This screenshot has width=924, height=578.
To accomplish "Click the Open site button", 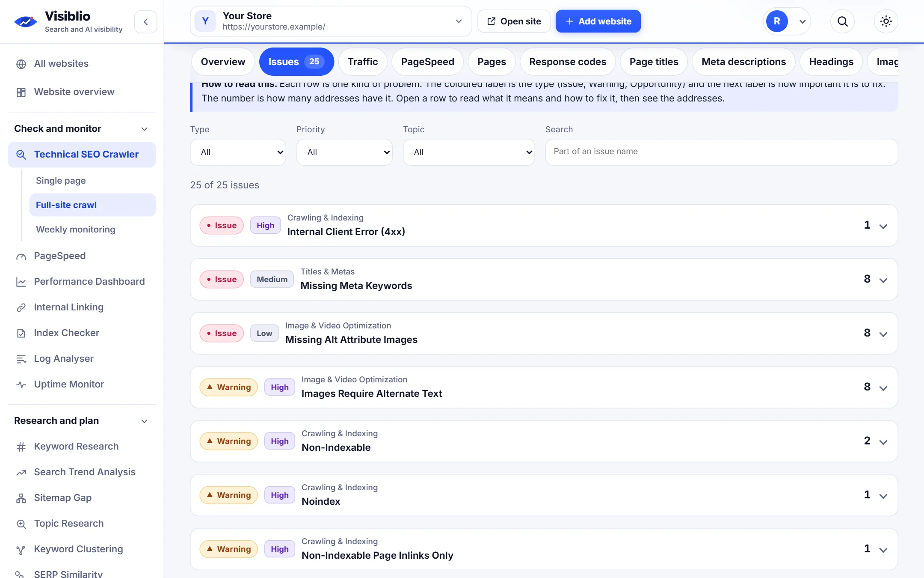I will (514, 21).
